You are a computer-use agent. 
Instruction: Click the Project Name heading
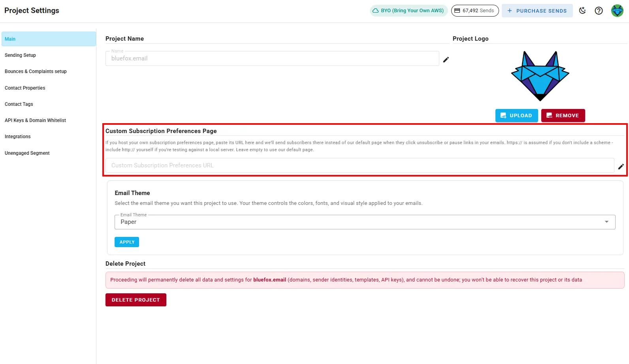(124, 39)
